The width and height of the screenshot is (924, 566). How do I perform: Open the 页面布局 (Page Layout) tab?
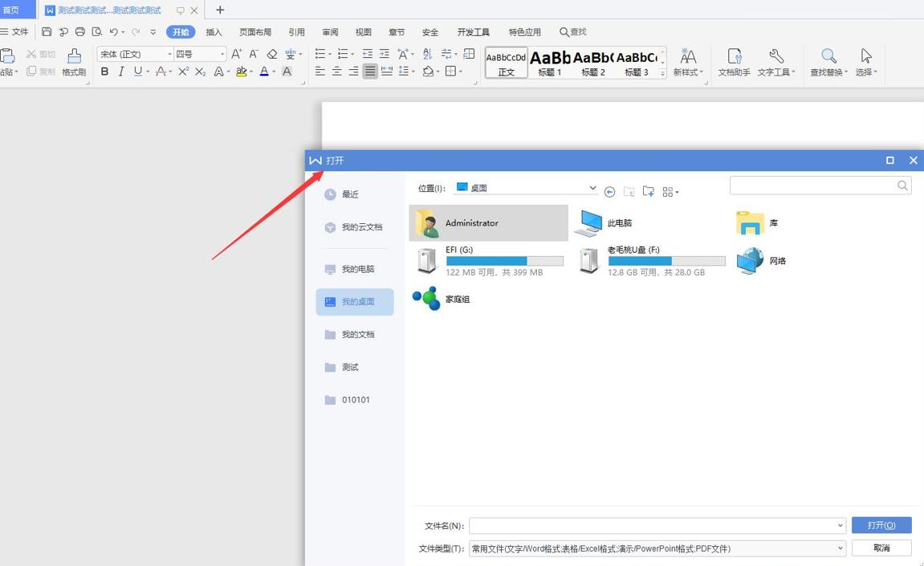255,31
